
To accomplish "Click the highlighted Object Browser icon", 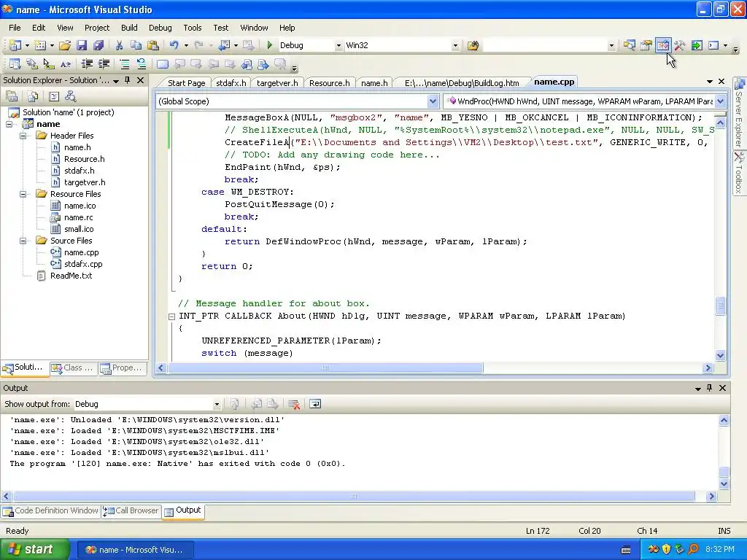I will point(662,45).
